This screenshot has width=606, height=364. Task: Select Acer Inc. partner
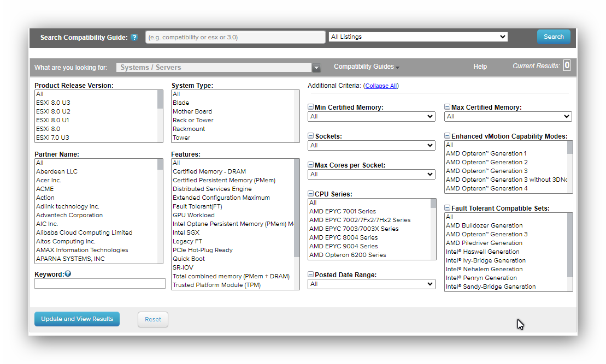(48, 180)
